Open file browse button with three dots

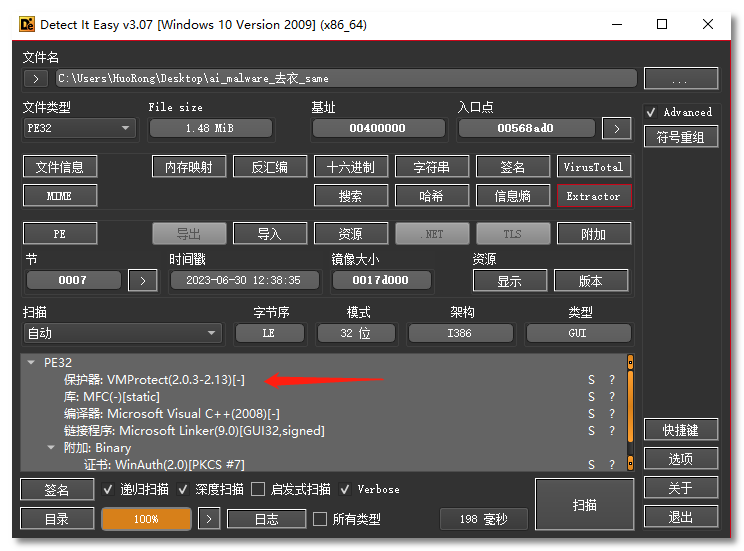(x=680, y=78)
